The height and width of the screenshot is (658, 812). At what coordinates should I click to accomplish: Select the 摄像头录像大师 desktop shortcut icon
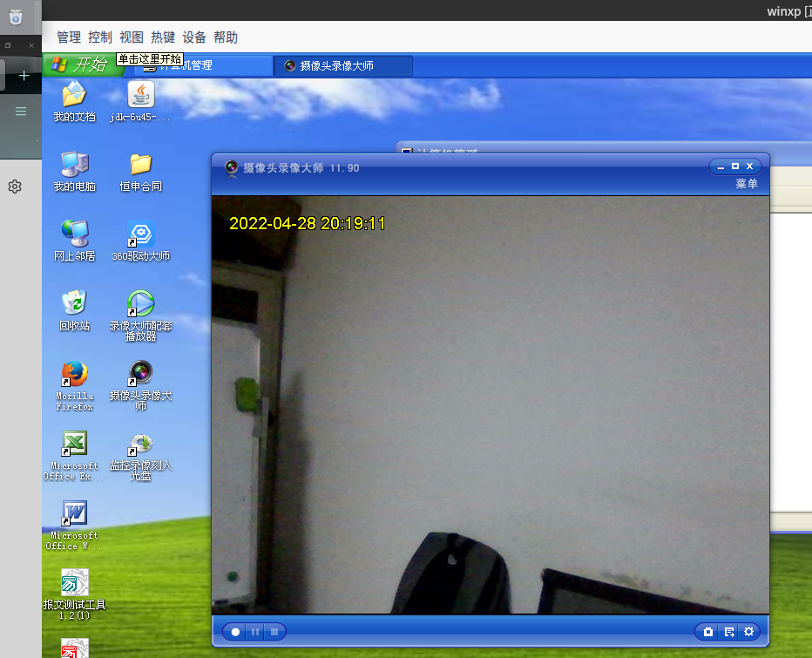(x=140, y=386)
